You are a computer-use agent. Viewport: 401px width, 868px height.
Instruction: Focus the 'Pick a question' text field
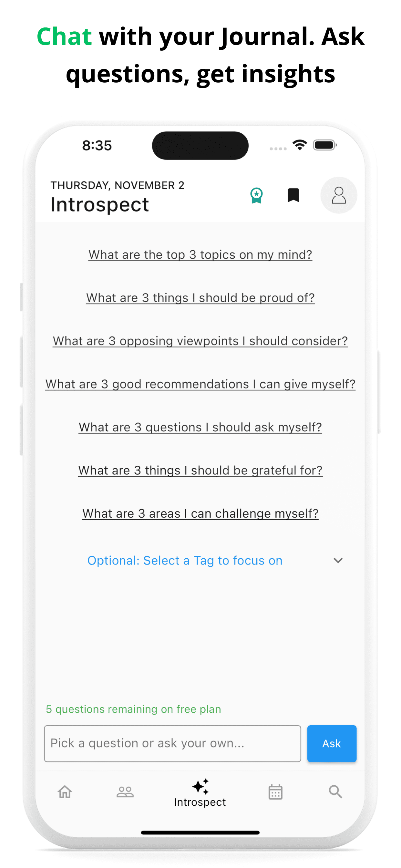[x=172, y=743]
